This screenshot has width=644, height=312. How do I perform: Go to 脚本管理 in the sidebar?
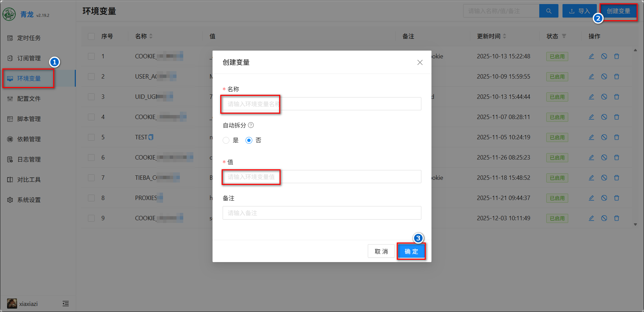click(x=29, y=119)
